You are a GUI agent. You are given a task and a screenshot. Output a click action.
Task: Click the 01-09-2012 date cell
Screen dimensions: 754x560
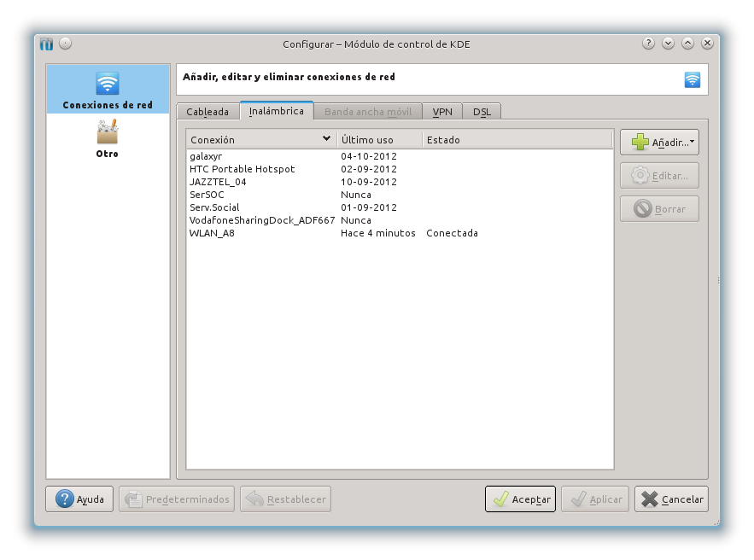click(x=369, y=207)
